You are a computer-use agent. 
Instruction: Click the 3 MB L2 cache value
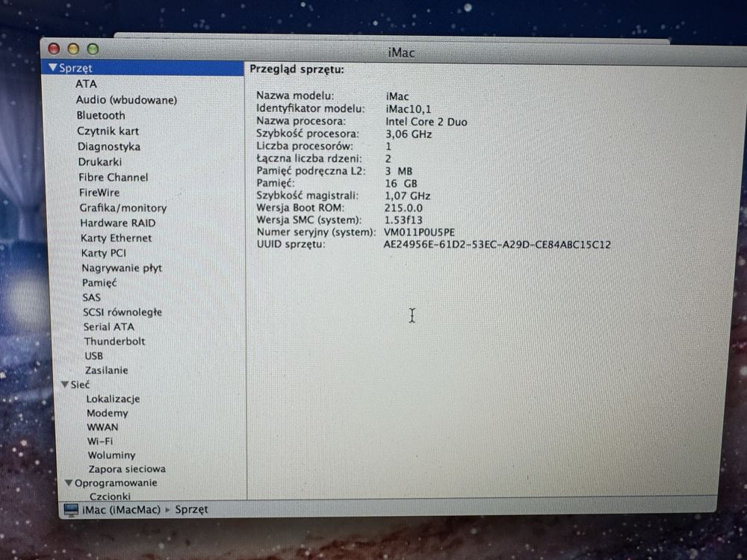(399, 171)
